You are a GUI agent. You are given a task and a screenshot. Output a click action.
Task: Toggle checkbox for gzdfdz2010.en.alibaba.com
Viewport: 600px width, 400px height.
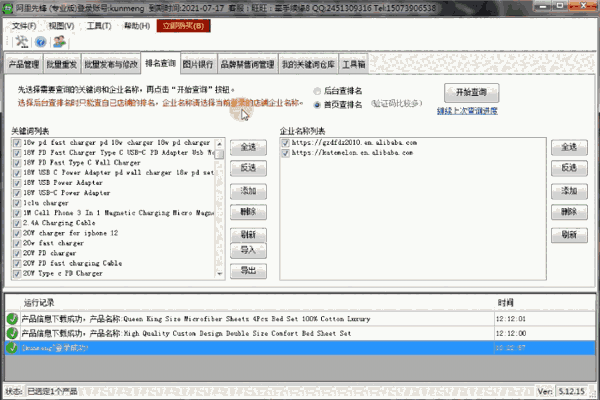coord(284,143)
